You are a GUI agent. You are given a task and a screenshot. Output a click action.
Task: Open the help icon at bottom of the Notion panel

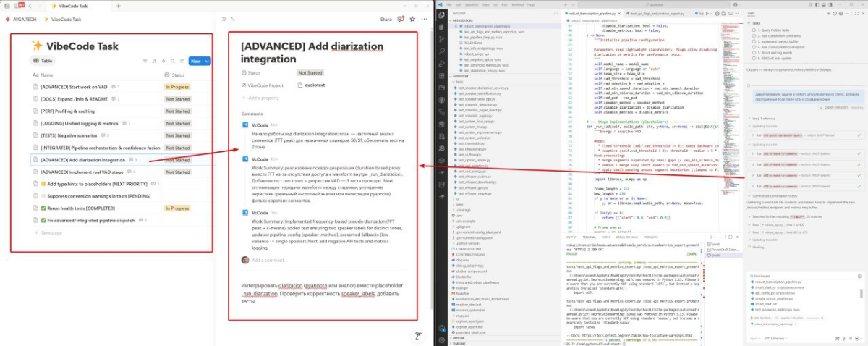[418, 337]
